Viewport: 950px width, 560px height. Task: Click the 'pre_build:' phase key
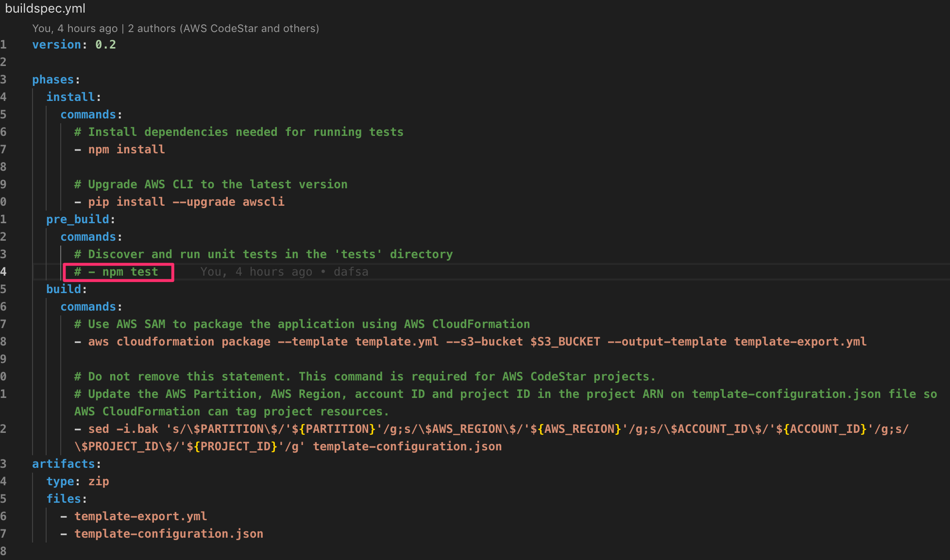tap(81, 219)
